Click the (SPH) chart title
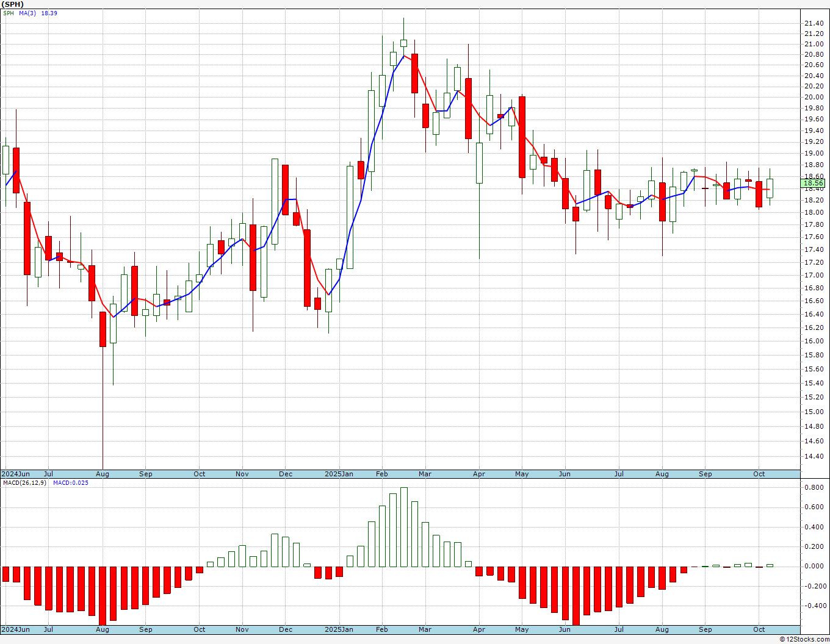Screen dimensions: 830x644 [x=13, y=4]
